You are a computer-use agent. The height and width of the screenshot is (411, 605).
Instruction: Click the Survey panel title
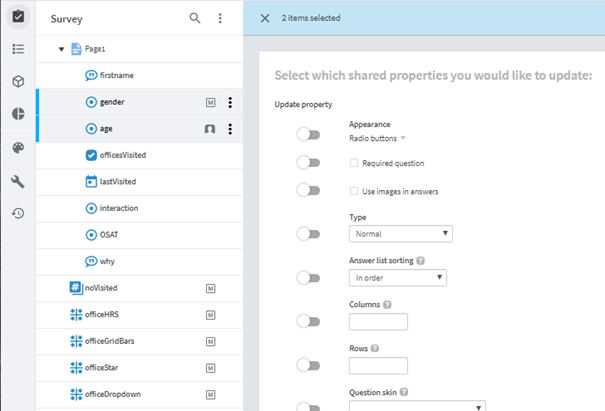pos(66,19)
